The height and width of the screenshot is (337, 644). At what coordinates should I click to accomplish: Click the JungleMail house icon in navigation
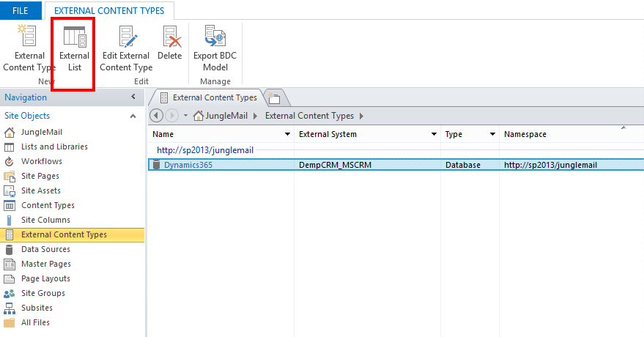tap(9, 132)
